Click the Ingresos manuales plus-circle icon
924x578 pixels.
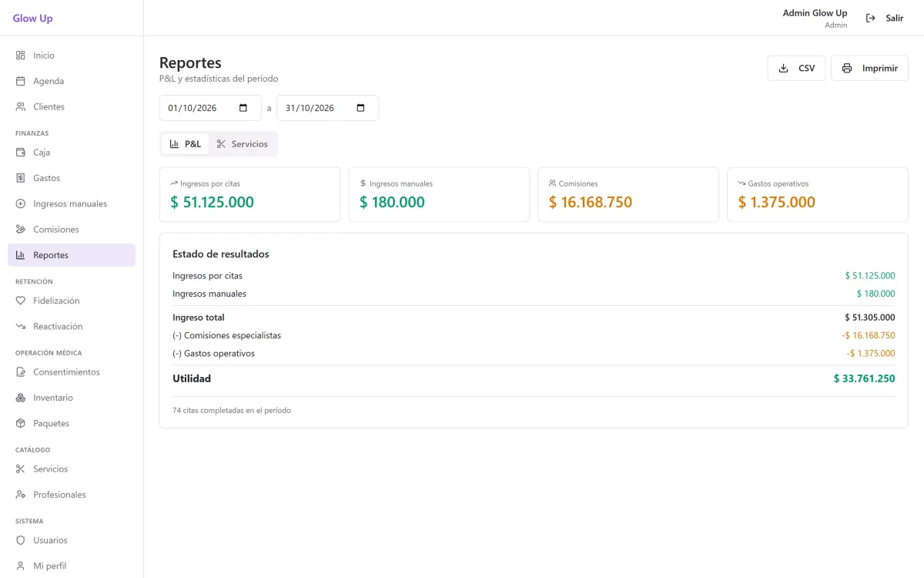point(21,203)
